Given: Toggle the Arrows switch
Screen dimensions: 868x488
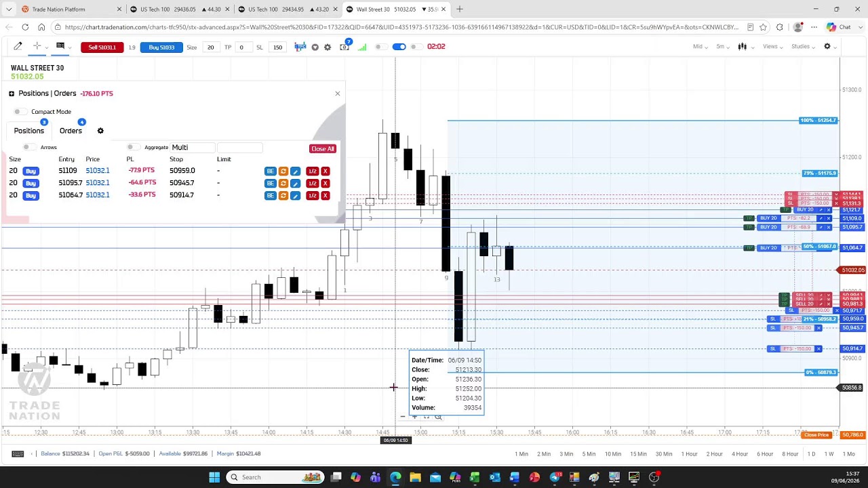Looking at the screenshot, I should click(x=28, y=147).
